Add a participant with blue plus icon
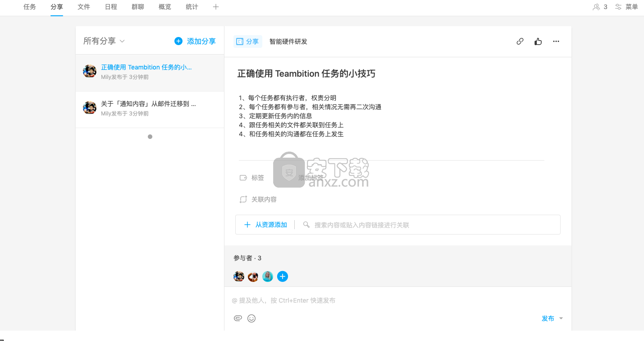Screen dimensions: 644x341 tap(283, 276)
